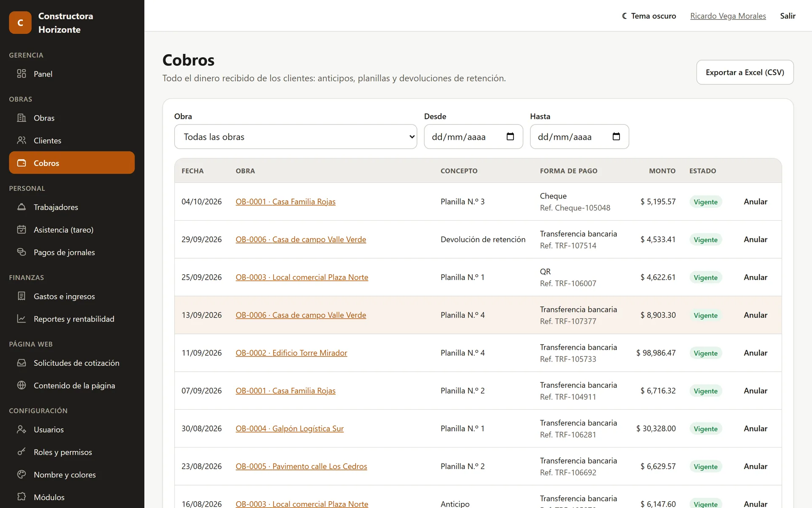
Task: Click the Obras building icon
Action: (x=22, y=118)
